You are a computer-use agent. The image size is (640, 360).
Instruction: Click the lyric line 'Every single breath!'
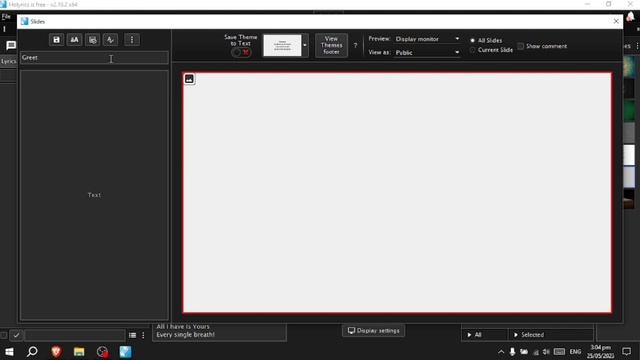click(185, 335)
